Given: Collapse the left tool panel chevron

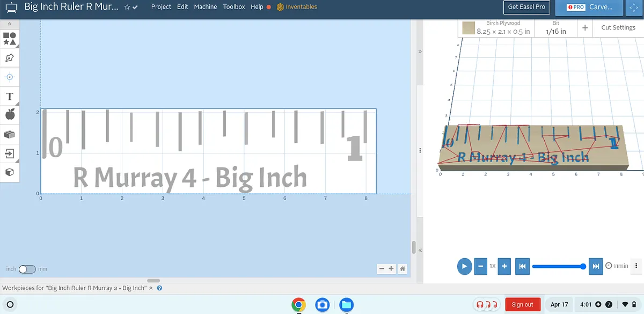Looking at the screenshot, I should tap(10, 24).
